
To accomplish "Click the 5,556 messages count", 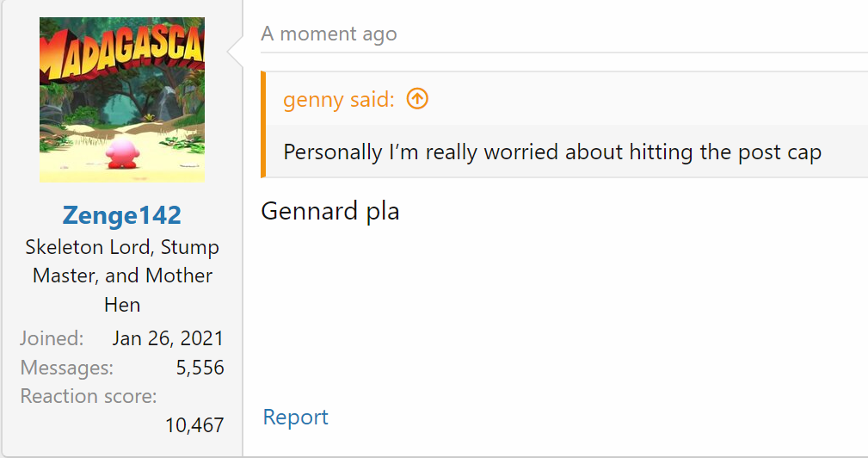I will tap(200, 368).
